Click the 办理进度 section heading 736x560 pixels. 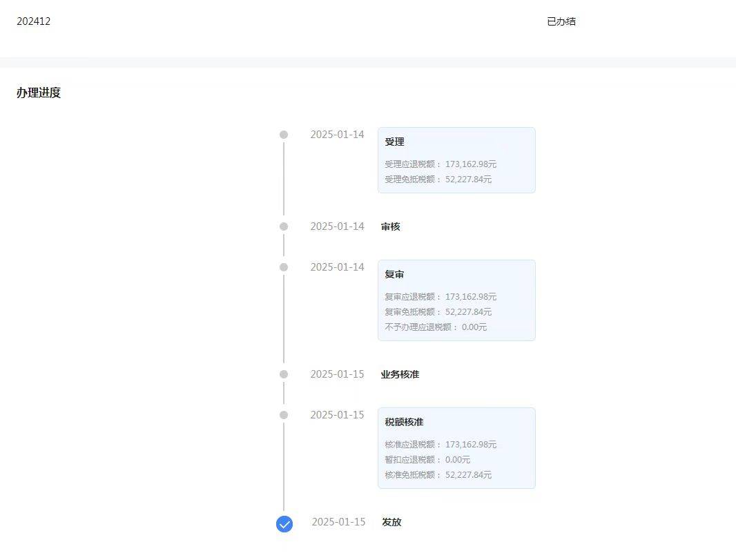(x=39, y=93)
